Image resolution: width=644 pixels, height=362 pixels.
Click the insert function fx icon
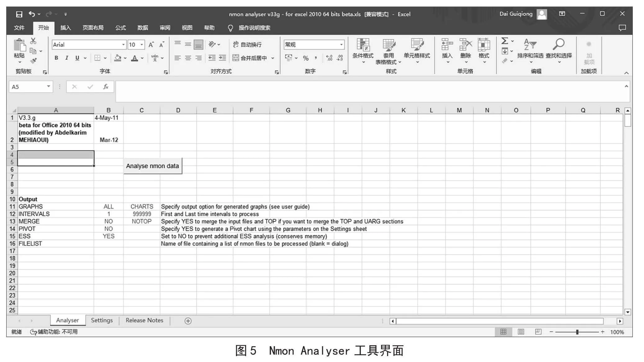106,87
